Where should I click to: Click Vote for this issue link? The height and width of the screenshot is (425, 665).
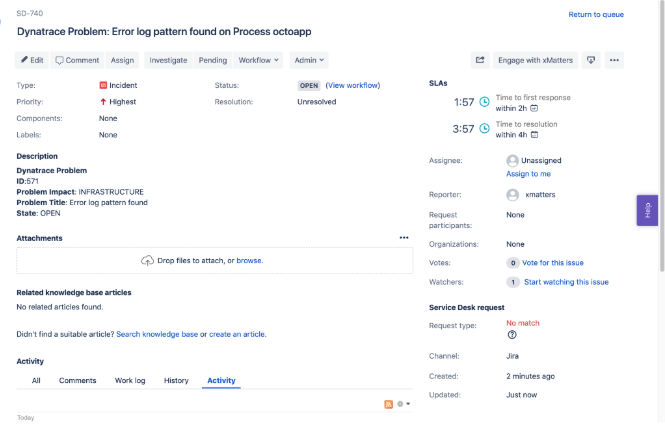click(x=553, y=263)
